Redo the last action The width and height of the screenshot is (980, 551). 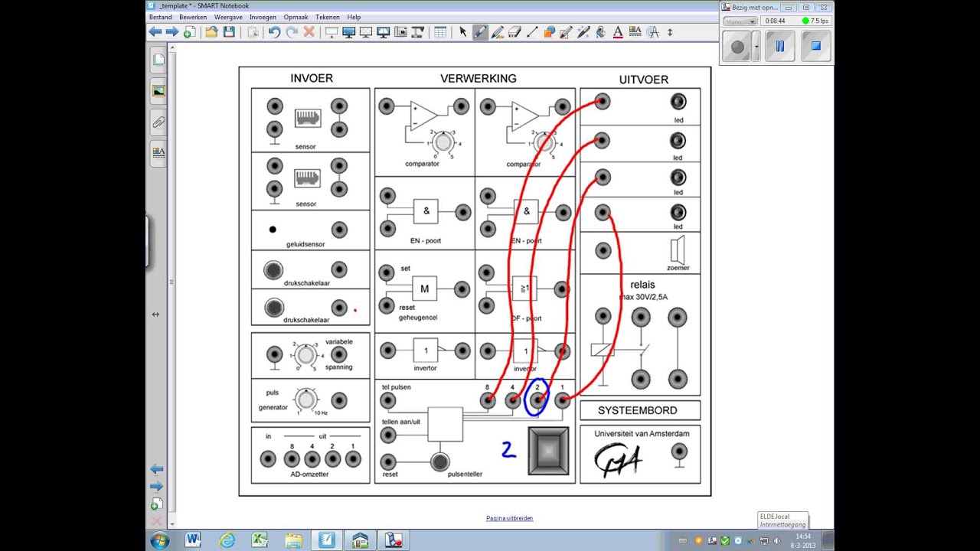(x=292, y=32)
